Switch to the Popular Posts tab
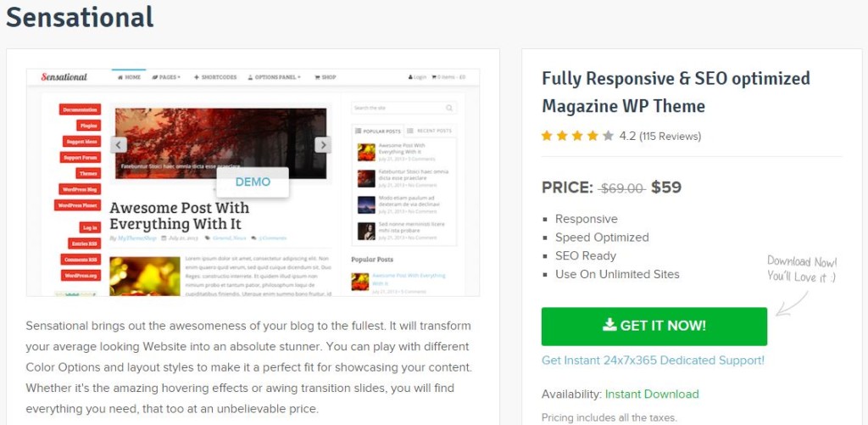 click(378, 131)
